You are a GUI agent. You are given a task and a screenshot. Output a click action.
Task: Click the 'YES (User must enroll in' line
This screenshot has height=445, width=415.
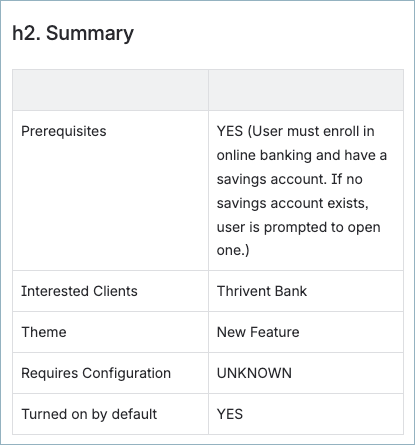click(295, 131)
